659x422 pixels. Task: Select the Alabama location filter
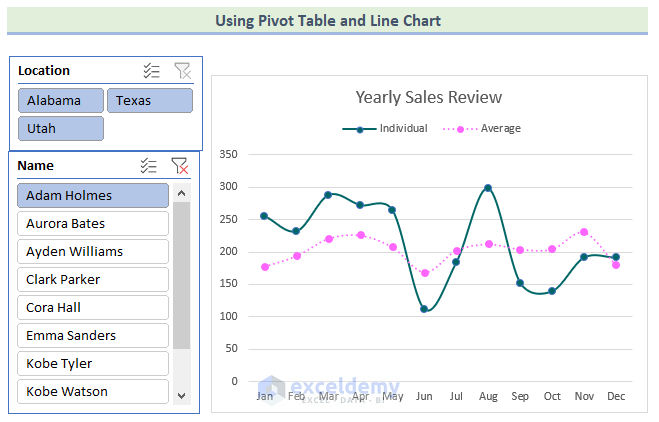point(61,101)
